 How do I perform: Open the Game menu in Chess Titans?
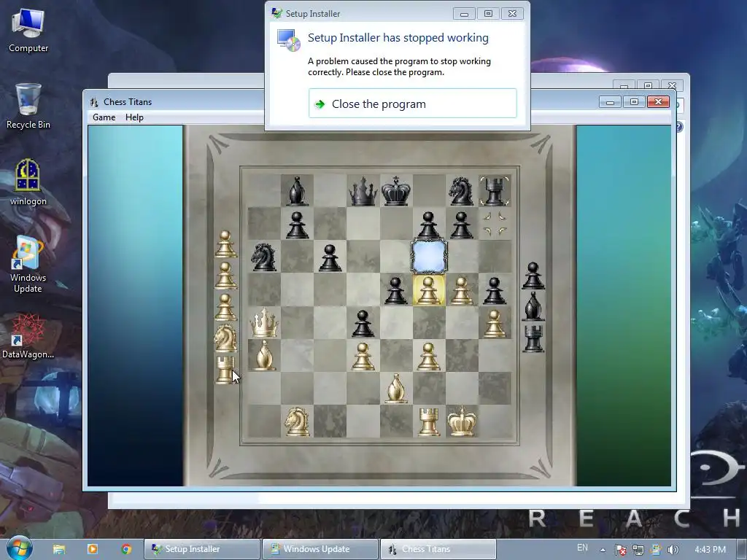[x=104, y=117]
